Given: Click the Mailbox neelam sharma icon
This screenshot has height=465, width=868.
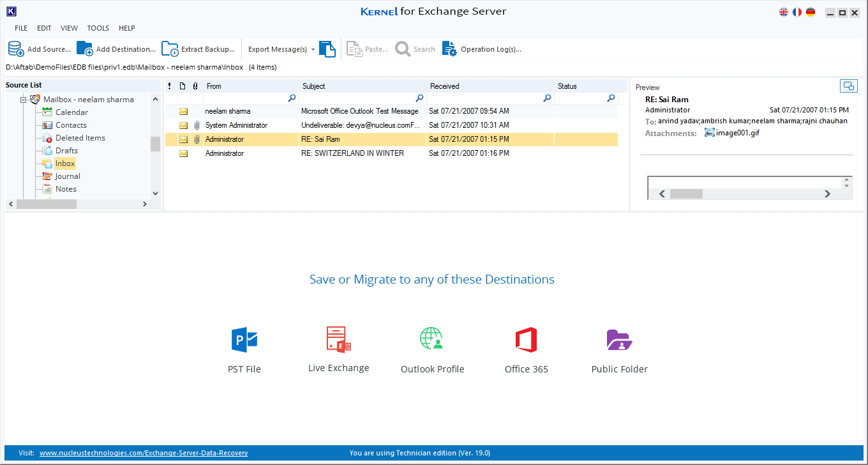Looking at the screenshot, I should (35, 99).
